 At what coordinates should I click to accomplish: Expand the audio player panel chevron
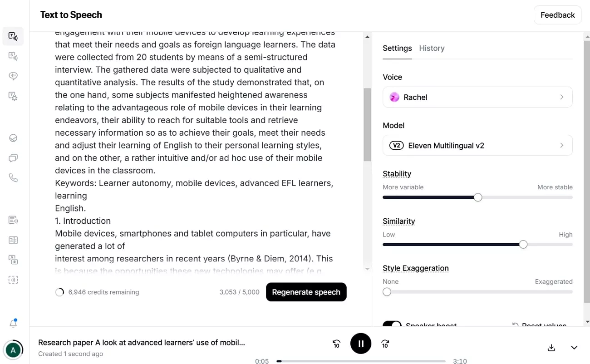coord(574,347)
